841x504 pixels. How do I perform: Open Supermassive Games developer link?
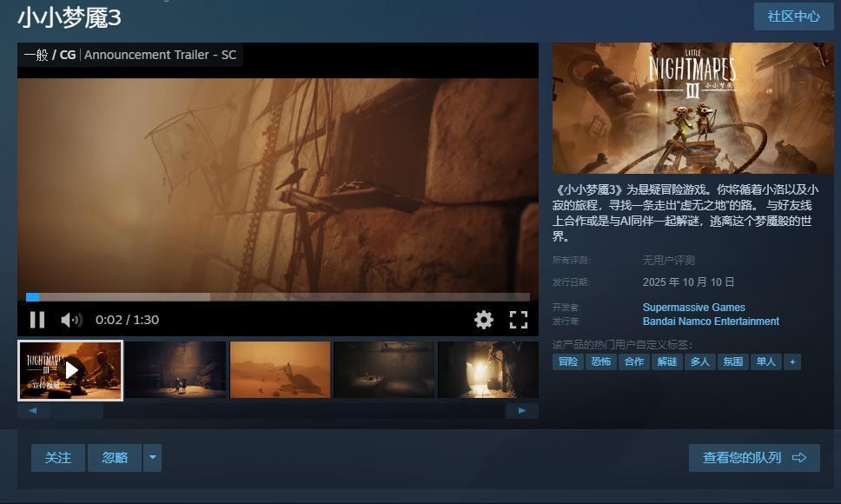click(x=693, y=308)
